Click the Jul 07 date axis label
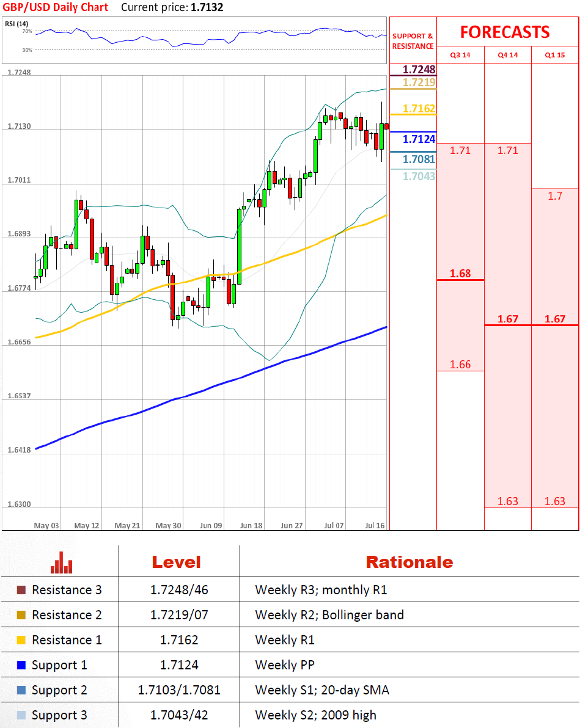The width and height of the screenshot is (580, 728). pos(334,526)
